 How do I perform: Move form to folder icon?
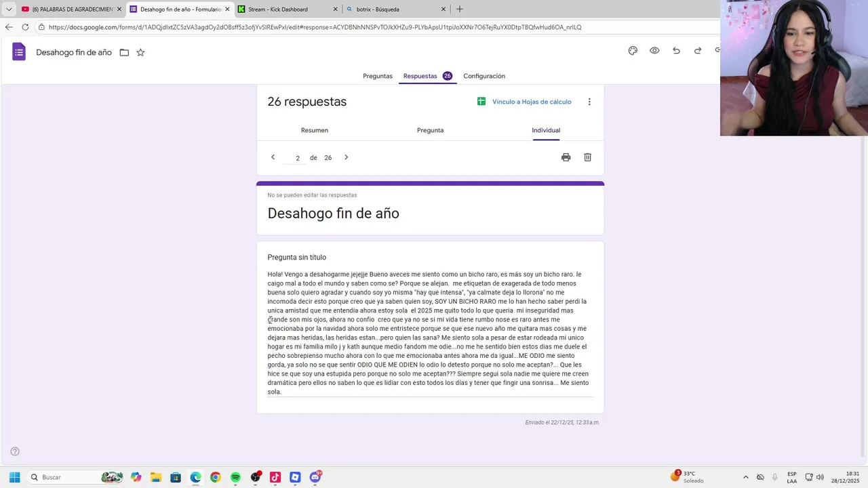pyautogui.click(x=124, y=52)
